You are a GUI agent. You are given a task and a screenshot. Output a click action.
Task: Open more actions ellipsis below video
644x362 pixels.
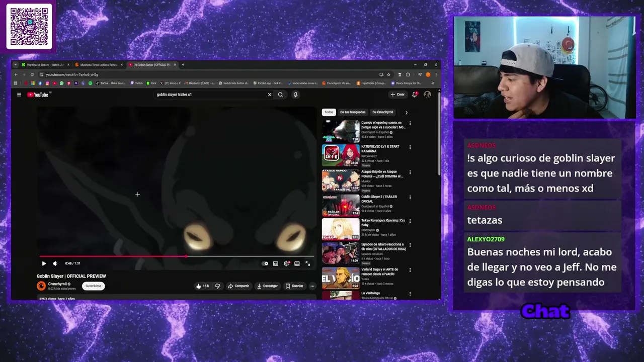(x=312, y=286)
